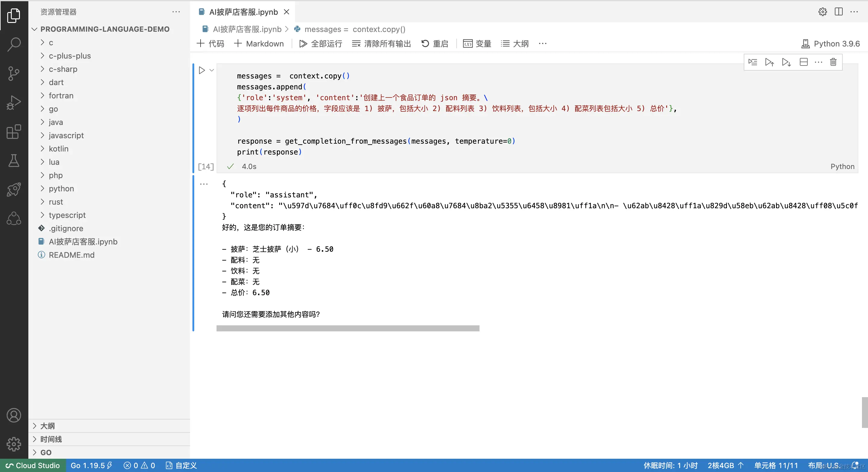
Task: Open the Source Control view
Action: 14,73
